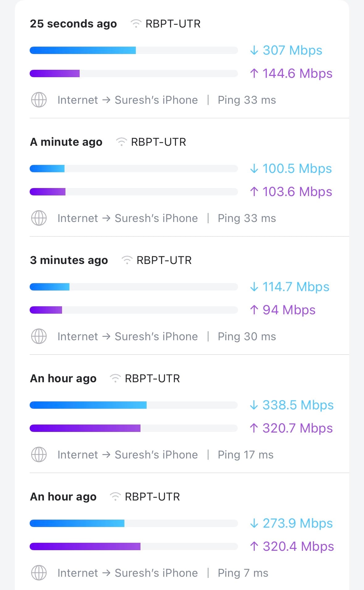This screenshot has height=590, width=364.
Task: Click the upload arrow next to 94 Mbps
Action: tap(254, 310)
